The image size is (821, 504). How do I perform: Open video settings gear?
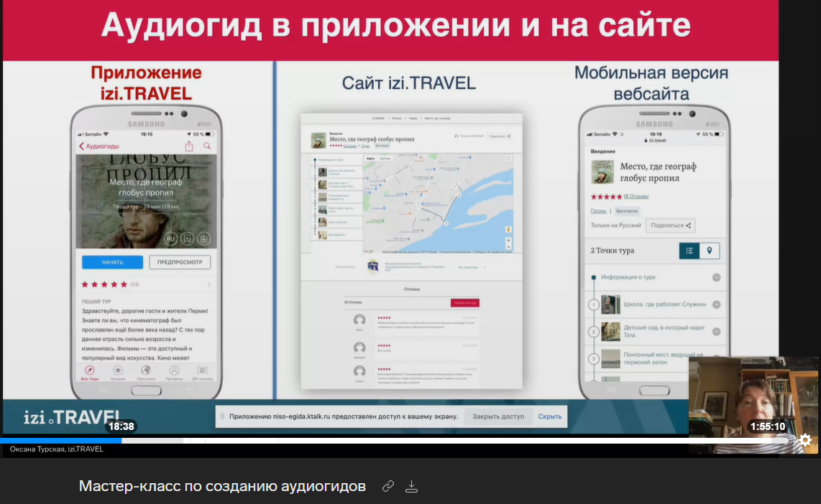click(x=805, y=440)
